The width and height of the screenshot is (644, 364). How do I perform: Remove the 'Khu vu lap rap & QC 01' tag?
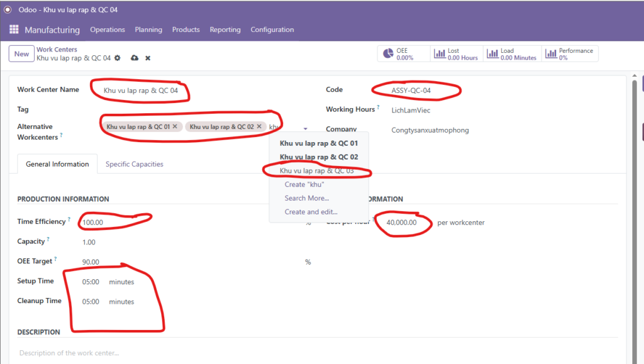(x=175, y=126)
